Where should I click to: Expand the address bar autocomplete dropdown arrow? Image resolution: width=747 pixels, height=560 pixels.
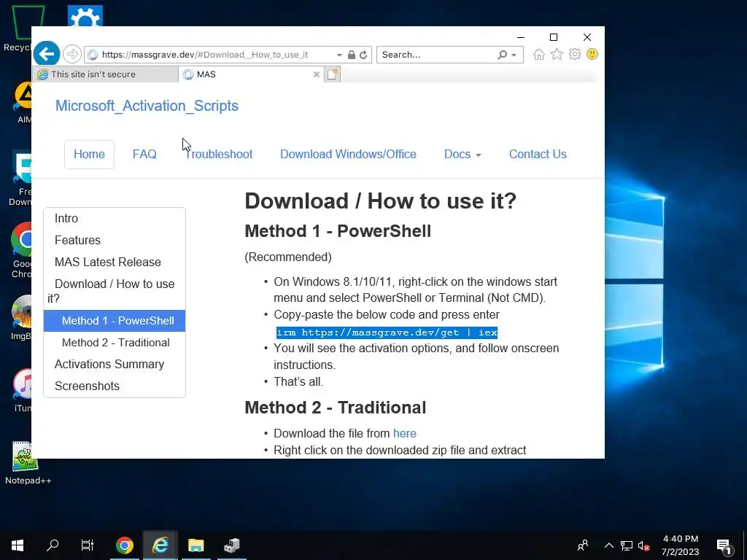339,55
